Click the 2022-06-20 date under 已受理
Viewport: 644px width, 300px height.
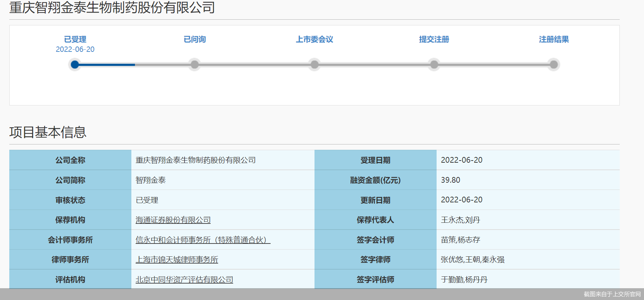point(75,49)
